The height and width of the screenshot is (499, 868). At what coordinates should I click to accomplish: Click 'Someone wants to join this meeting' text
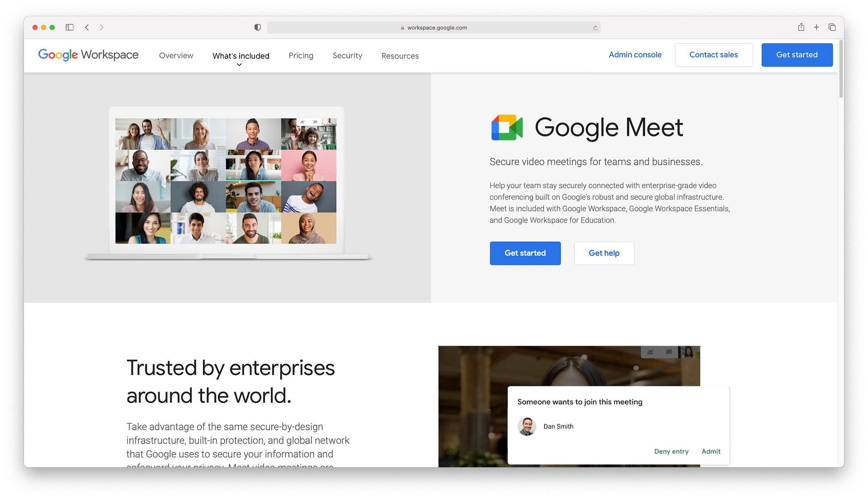click(580, 402)
